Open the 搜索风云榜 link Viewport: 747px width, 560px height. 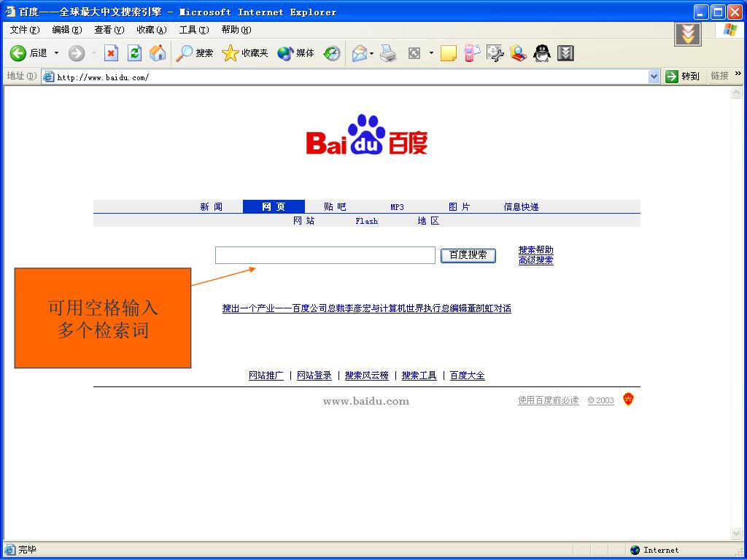[x=367, y=376]
